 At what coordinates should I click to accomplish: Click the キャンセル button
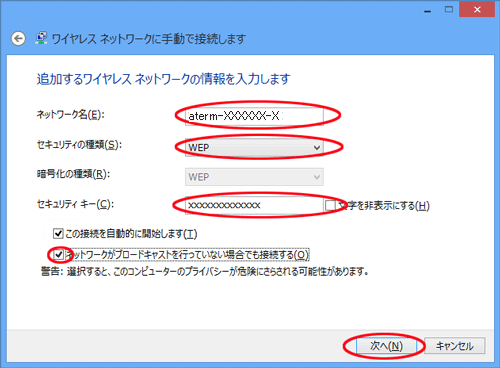click(x=455, y=346)
